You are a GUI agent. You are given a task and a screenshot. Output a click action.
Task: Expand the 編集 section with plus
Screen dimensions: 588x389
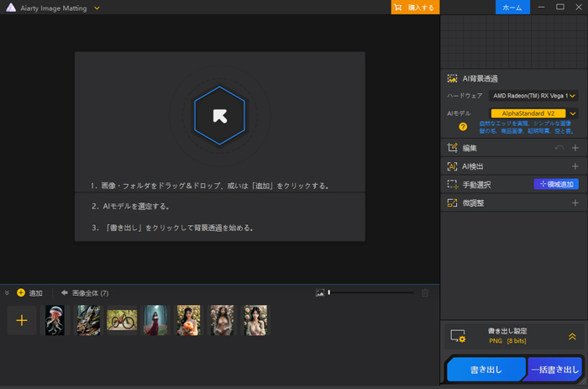[x=575, y=148]
